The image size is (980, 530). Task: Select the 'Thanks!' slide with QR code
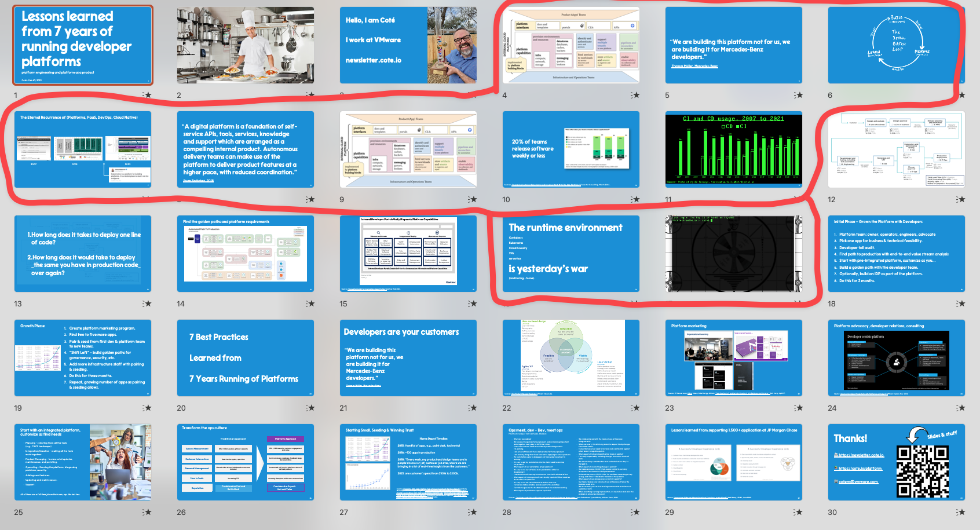pos(897,462)
